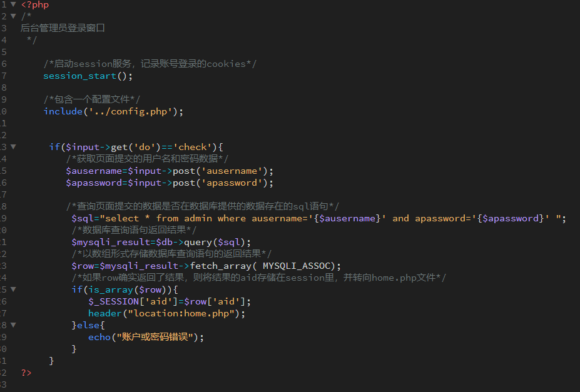The image size is (580, 392).
Task: Click MYSQLI_ASSOC in fetch_array call
Action: click(297, 266)
